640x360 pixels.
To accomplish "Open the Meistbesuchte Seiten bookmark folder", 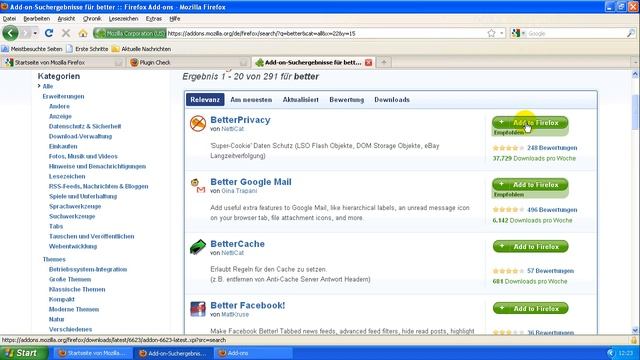I will (x=32, y=49).
